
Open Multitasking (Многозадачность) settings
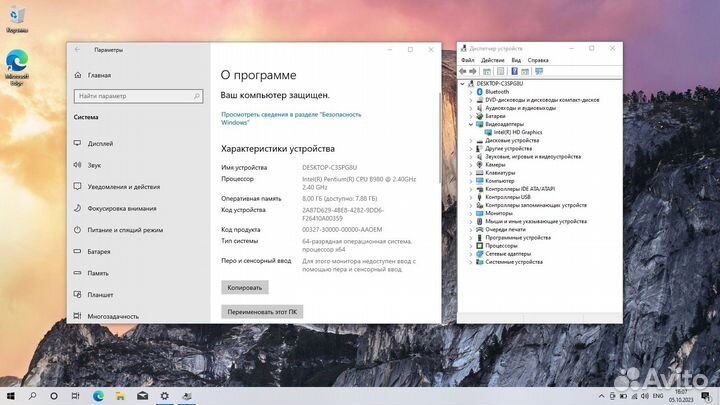click(x=113, y=316)
